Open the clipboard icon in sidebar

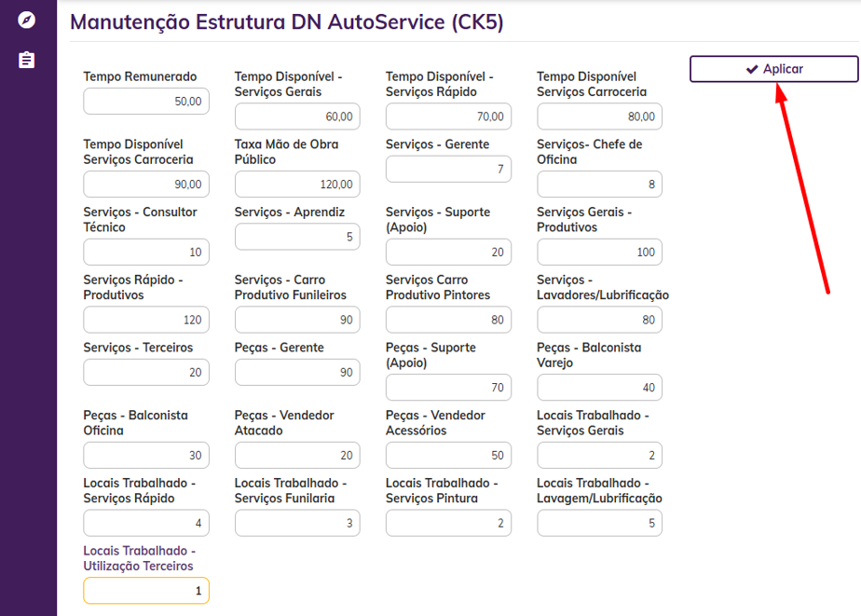coord(27,60)
